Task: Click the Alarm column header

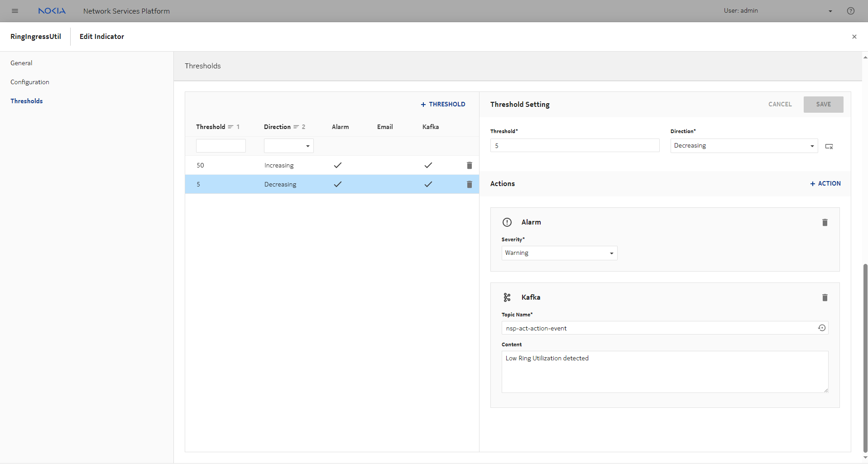Action: click(340, 127)
